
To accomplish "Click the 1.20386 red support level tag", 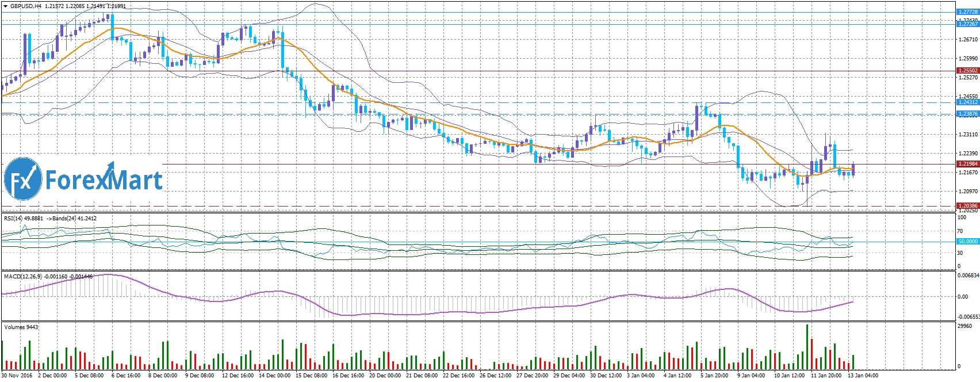I will click(968, 205).
